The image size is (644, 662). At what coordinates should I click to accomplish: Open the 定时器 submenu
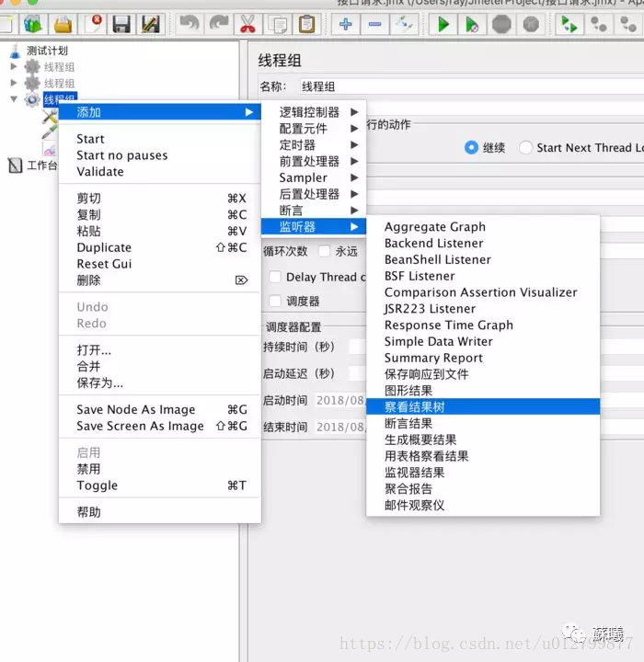coord(314,145)
